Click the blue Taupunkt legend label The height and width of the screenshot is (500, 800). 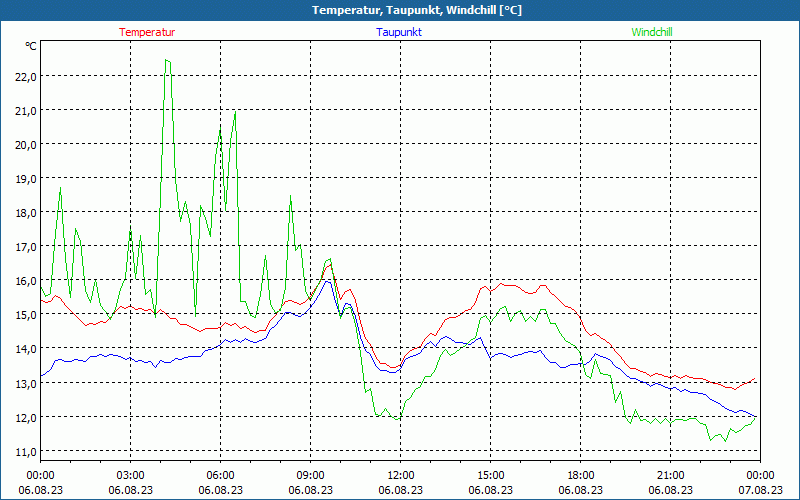point(399,32)
